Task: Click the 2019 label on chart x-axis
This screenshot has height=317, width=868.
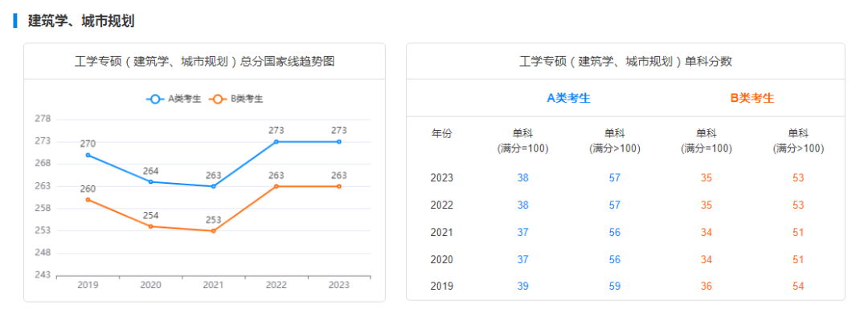Action: click(x=88, y=285)
